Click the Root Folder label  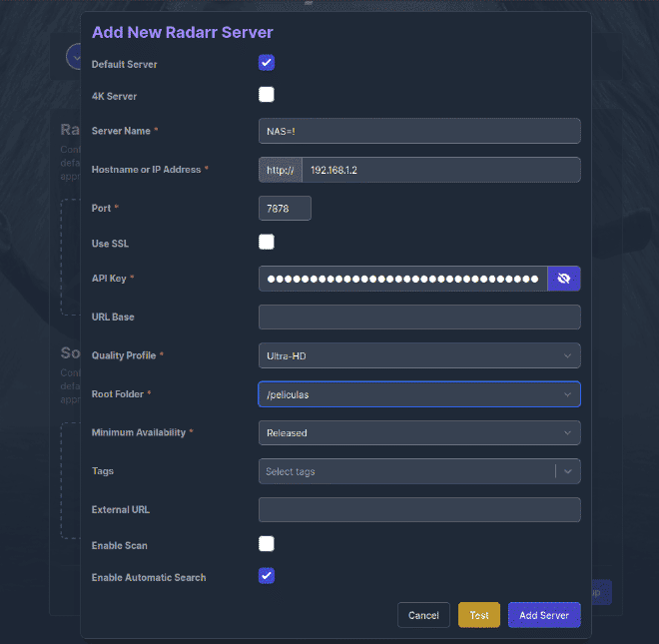tap(118, 393)
